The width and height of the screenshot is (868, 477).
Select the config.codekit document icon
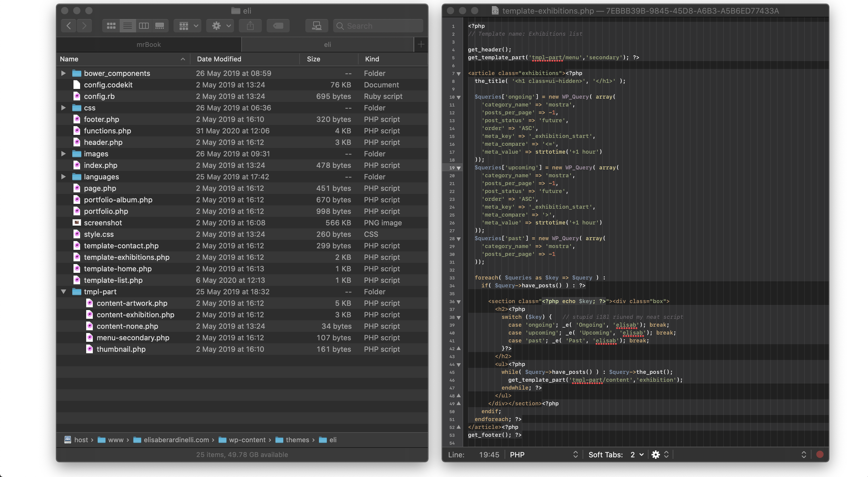pos(77,85)
